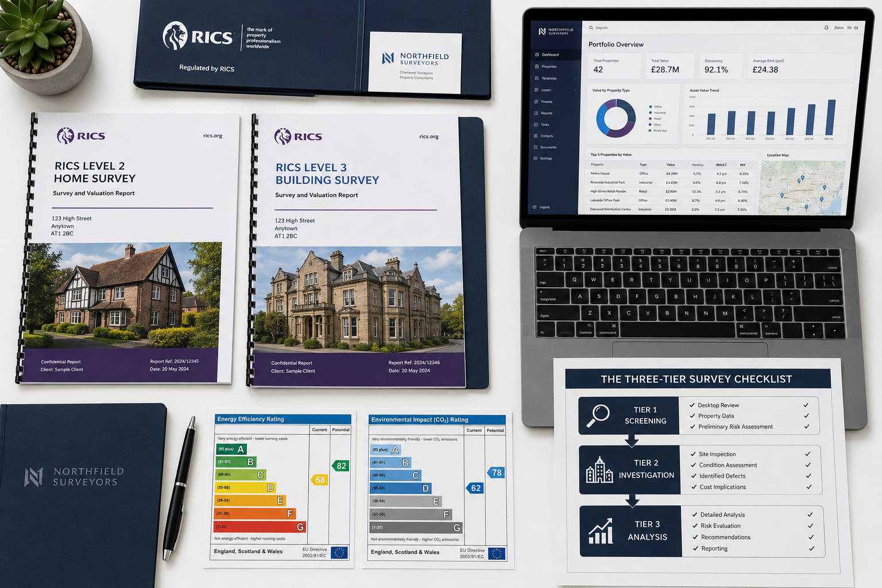Click the Dashboard icon in the laptop sidebar
882x588 pixels.
pos(537,55)
